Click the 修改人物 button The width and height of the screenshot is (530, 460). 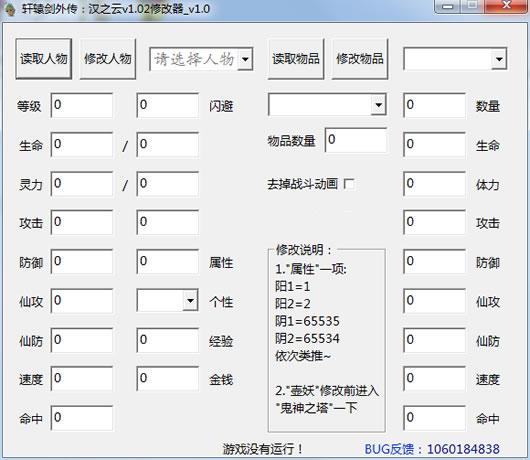(x=108, y=59)
